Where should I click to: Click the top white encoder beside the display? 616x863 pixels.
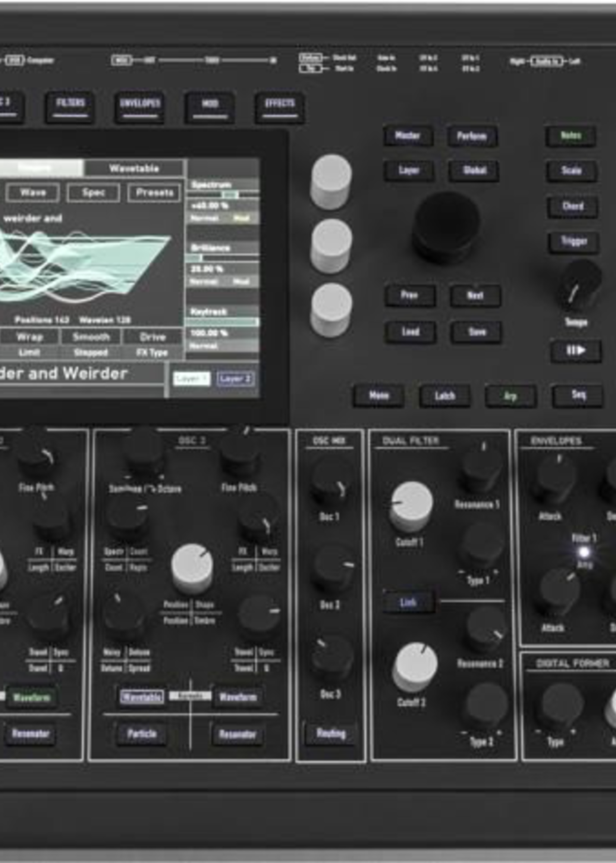point(331,181)
